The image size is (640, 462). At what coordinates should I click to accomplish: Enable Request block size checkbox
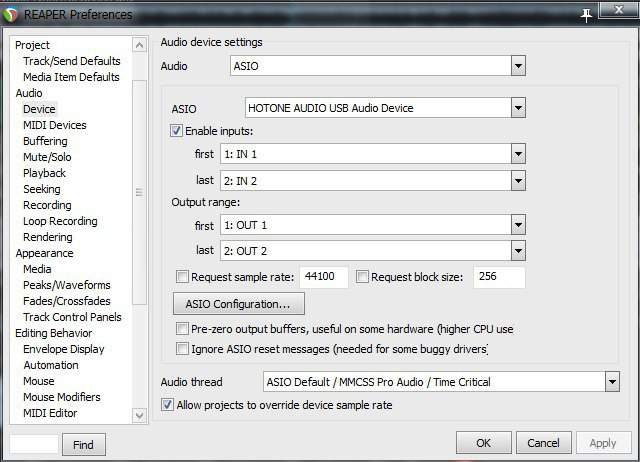pos(362,277)
